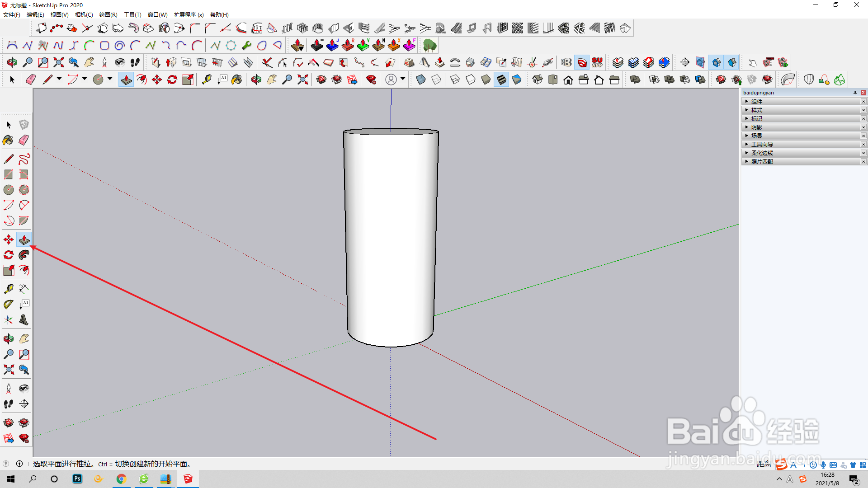Open the dropdown arrow beside Line tool
This screenshot has height=488, width=868.
pyautogui.click(x=59, y=79)
